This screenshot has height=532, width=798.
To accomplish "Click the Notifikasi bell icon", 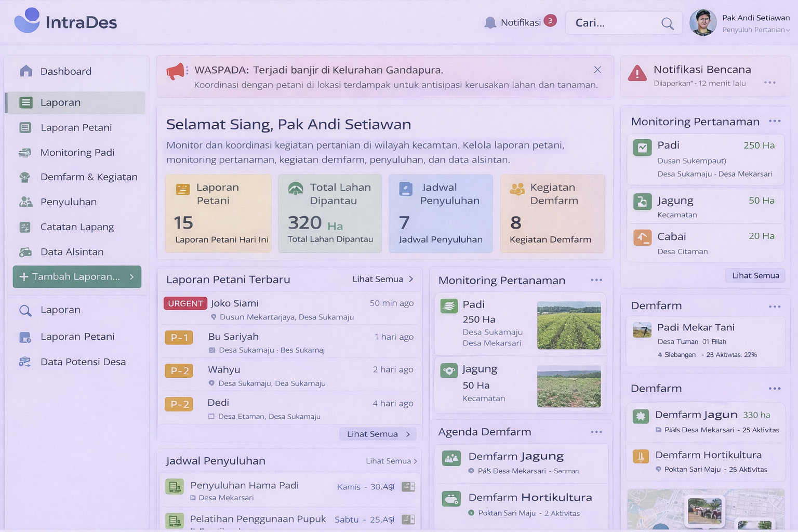I will pyautogui.click(x=490, y=22).
